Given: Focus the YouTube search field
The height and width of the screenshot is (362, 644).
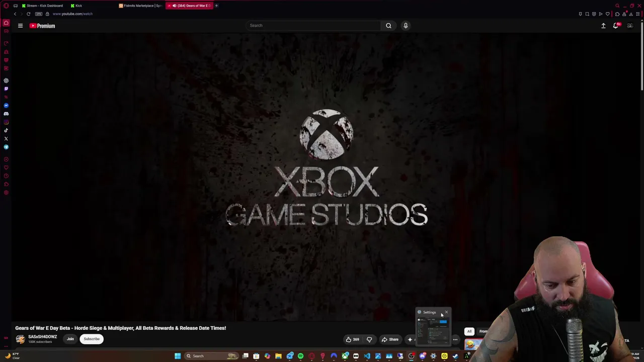Looking at the screenshot, I should [313, 26].
